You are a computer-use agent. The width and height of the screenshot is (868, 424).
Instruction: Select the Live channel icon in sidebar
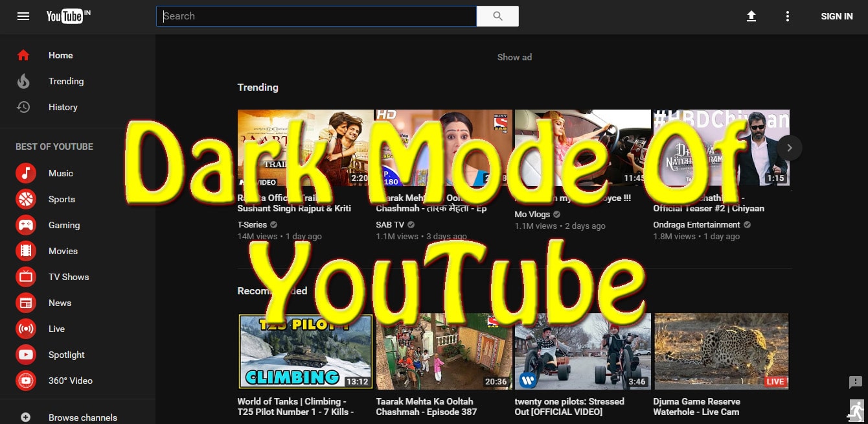[x=26, y=329]
